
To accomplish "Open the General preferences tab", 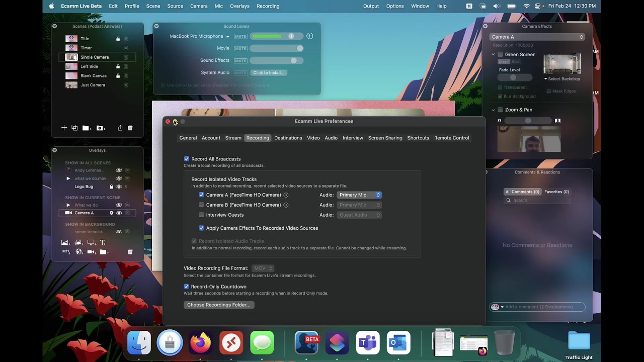I will coord(188,138).
